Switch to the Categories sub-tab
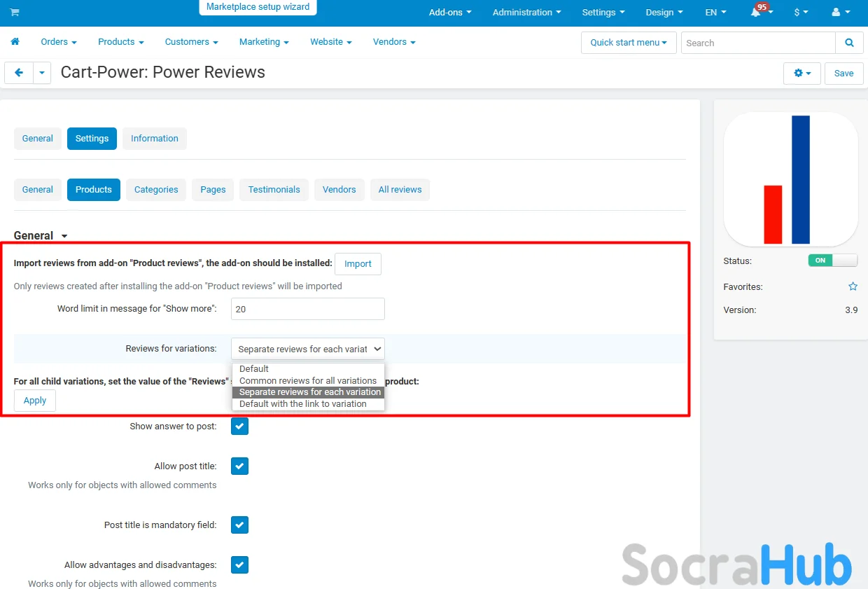 point(156,190)
